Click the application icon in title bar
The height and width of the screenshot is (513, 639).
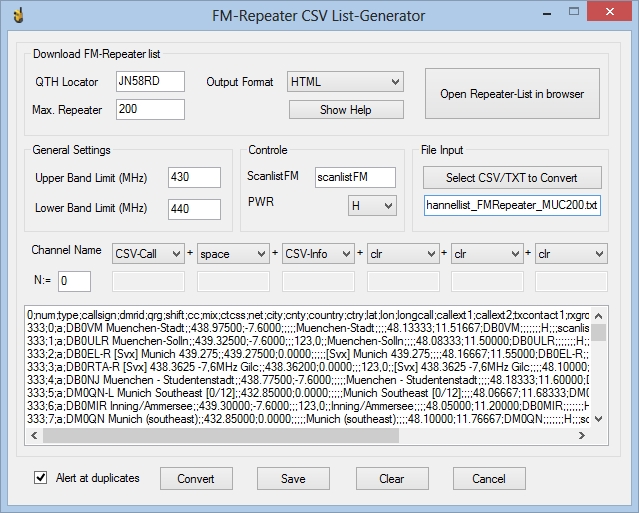click(18, 15)
